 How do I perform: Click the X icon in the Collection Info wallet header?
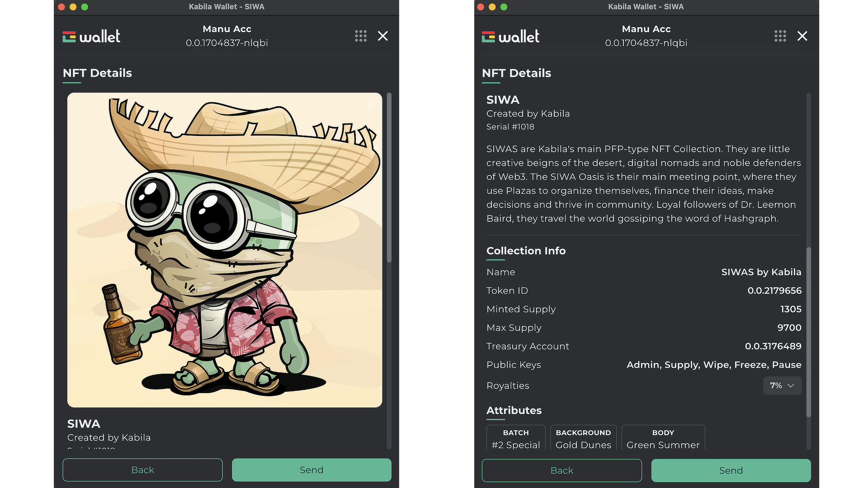pyautogui.click(x=802, y=36)
